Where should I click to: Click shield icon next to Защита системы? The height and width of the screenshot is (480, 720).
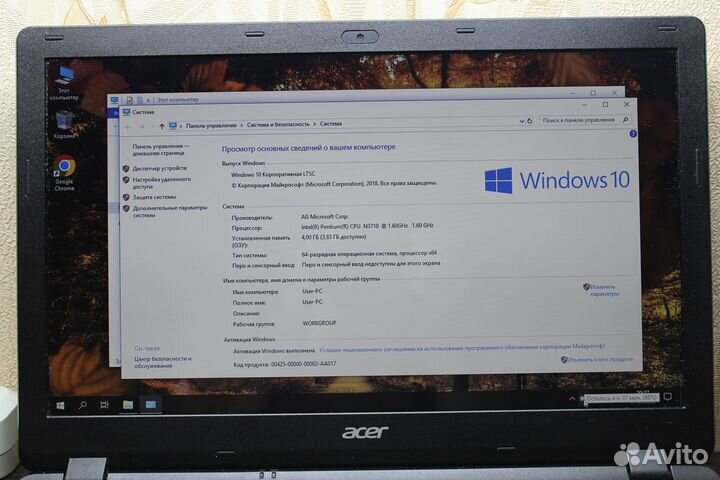[x=126, y=197]
